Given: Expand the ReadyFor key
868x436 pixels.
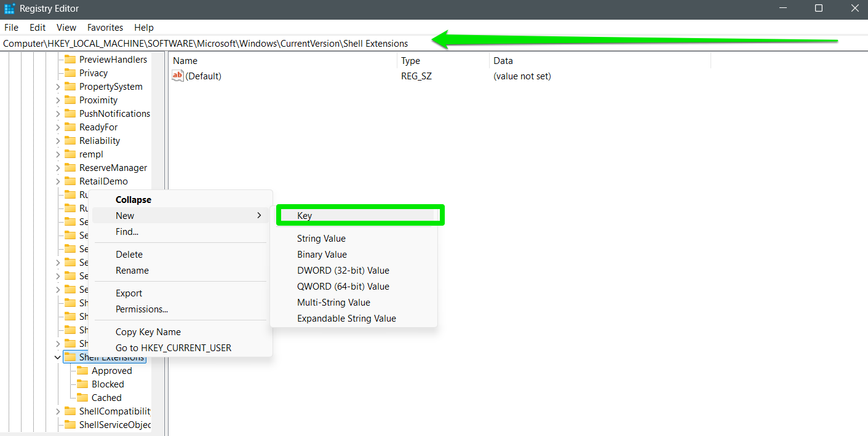Looking at the screenshot, I should pyautogui.click(x=58, y=127).
